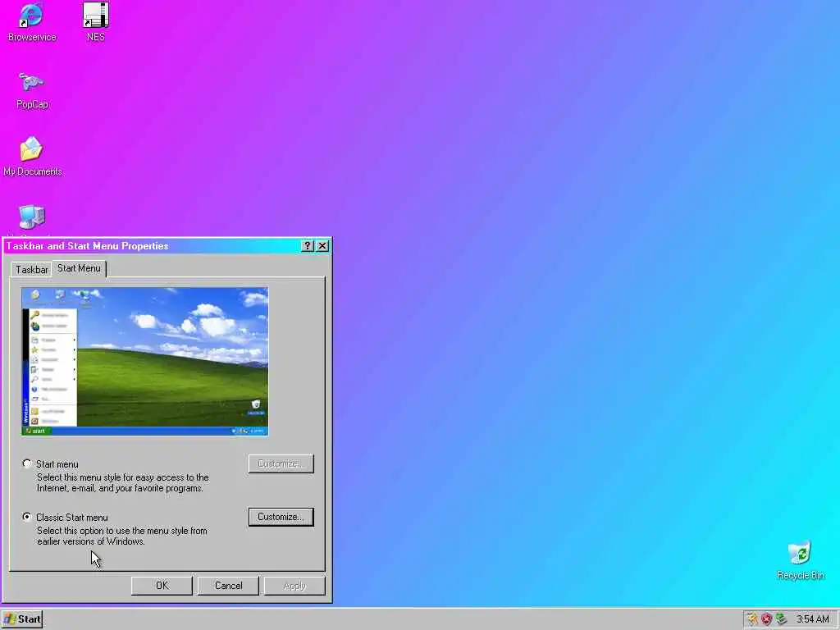This screenshot has height=630, width=840.
Task: Click the dialog title bar text
Action: coord(87,246)
